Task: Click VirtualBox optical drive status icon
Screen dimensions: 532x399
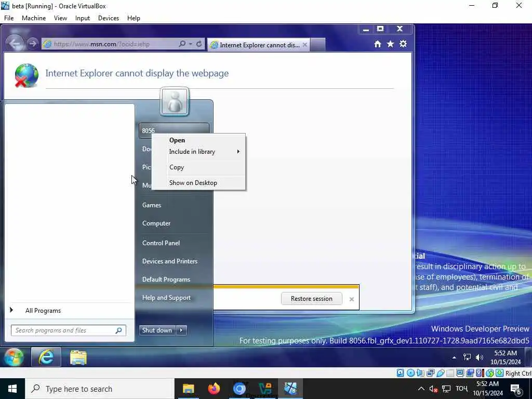Action: [410, 373]
